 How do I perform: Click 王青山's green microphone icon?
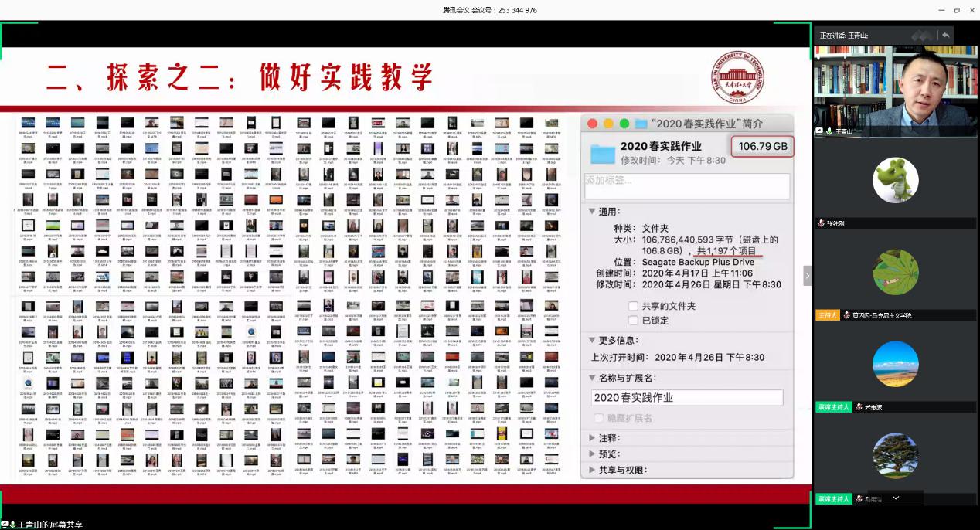[x=829, y=132]
